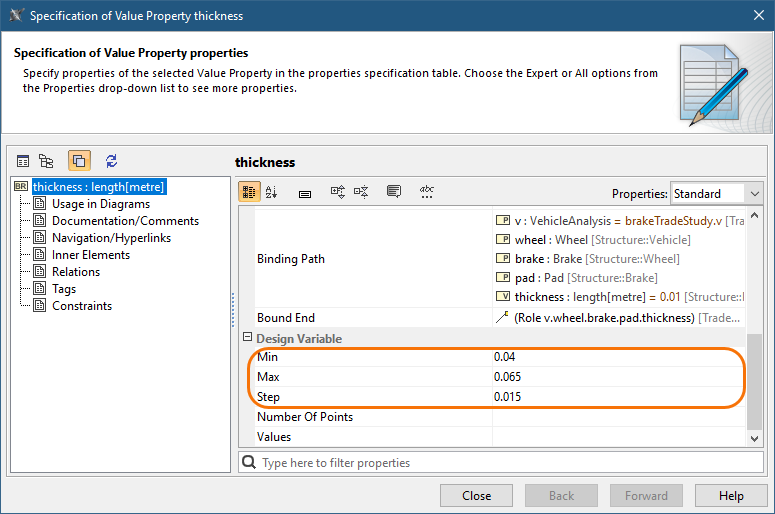Click the tree view icon in left toolbar
Screen dimensions: 775x514
pyautogui.click(x=46, y=161)
